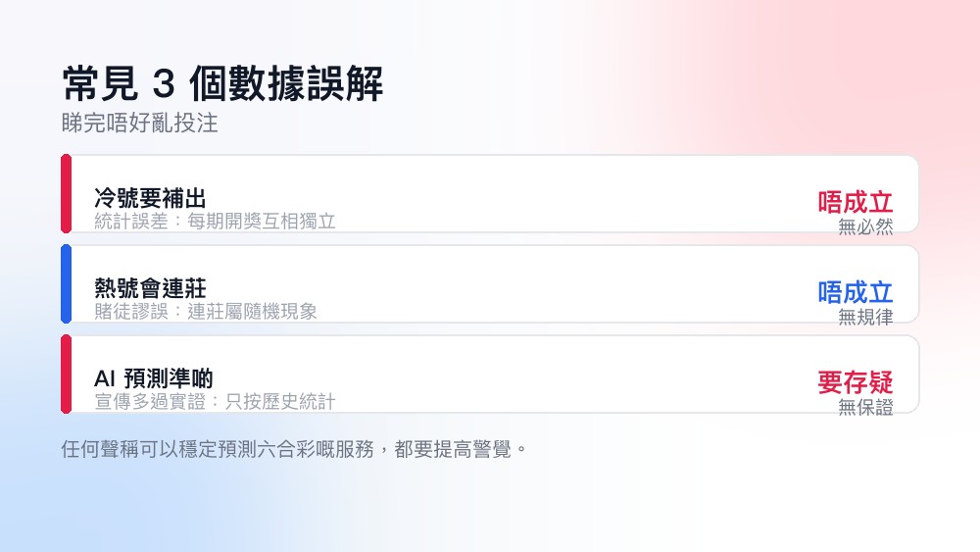Click the red accent bar of AI 預測準啲 card

click(67, 374)
